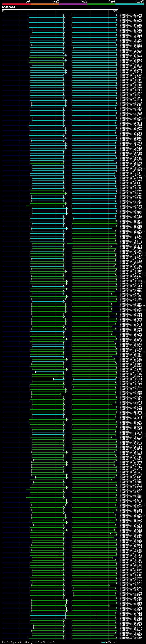Select label UniRef100_C6TII5
The height and width of the screenshot is (644, 146).
pyautogui.click(x=131, y=246)
